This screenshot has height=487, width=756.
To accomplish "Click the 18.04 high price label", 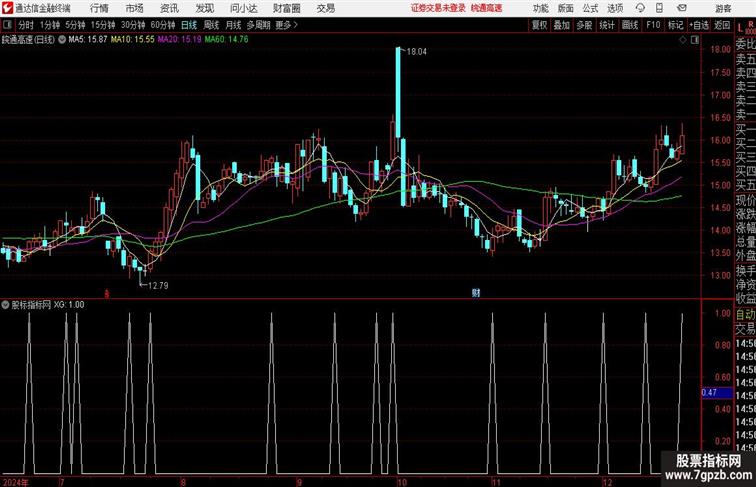I will 417,52.
